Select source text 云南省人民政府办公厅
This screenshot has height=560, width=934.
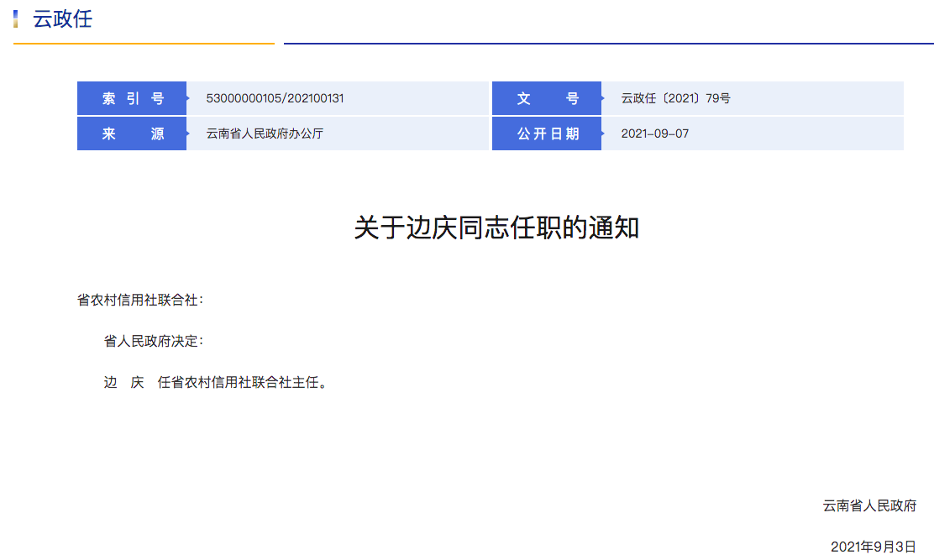coord(265,133)
